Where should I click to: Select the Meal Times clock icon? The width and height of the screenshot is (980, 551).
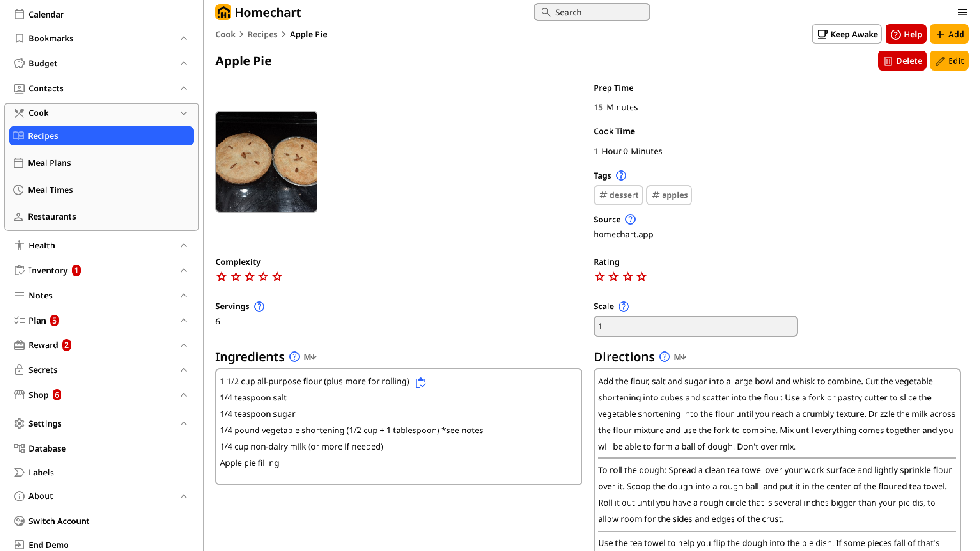(x=19, y=190)
